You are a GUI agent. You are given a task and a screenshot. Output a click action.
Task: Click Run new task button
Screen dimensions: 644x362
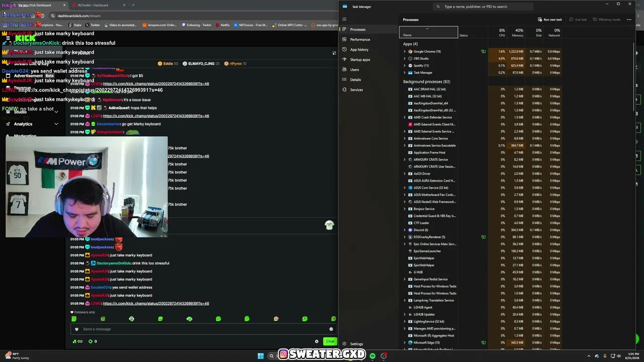pos(550,20)
